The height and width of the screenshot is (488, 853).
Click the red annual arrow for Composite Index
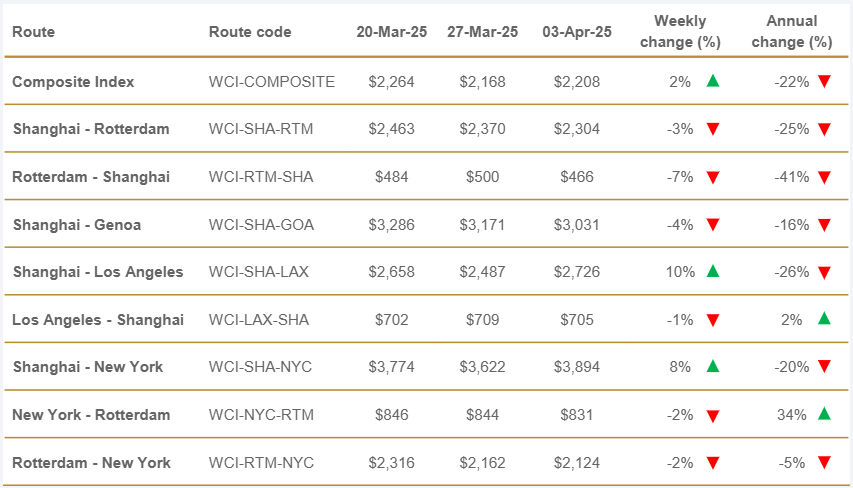824,81
